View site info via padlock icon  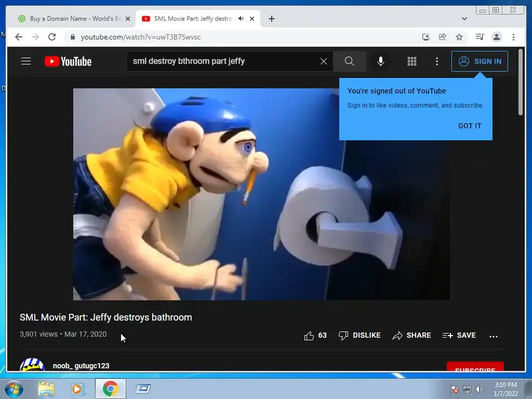click(x=72, y=37)
